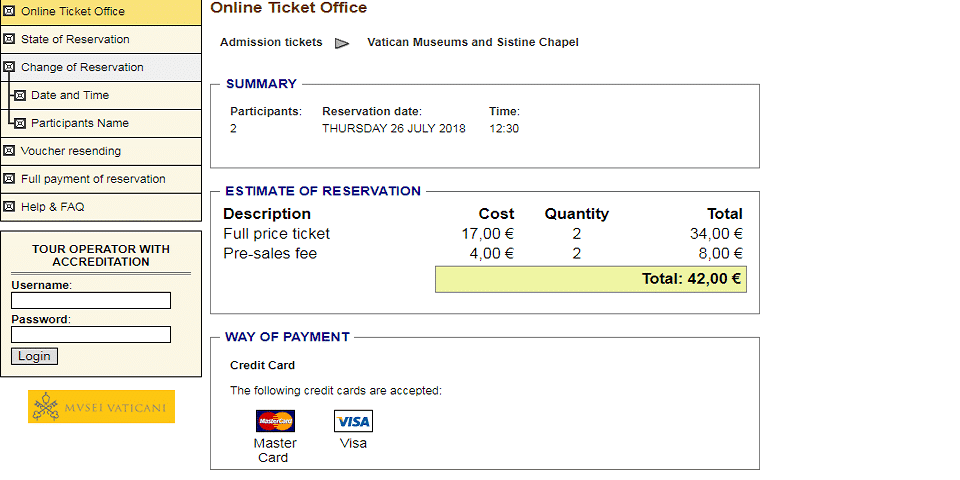960x480 pixels.
Task: Click the Login button
Action: tap(34, 356)
